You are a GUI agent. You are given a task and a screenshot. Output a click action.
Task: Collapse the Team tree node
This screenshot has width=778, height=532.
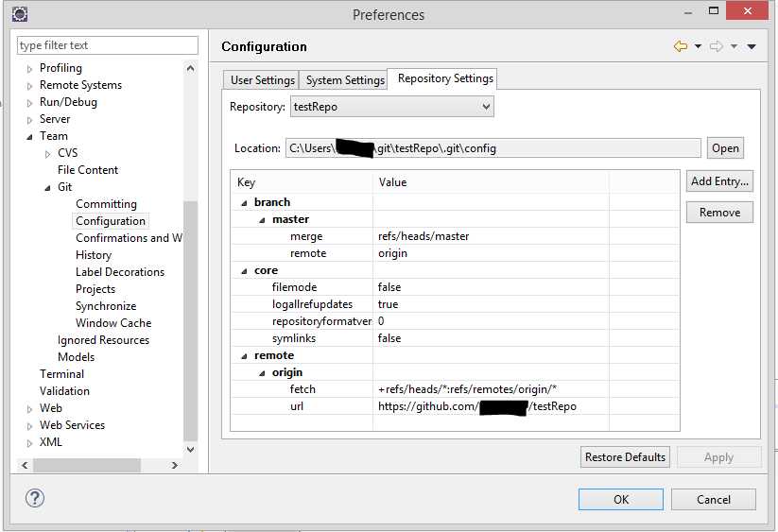point(29,137)
